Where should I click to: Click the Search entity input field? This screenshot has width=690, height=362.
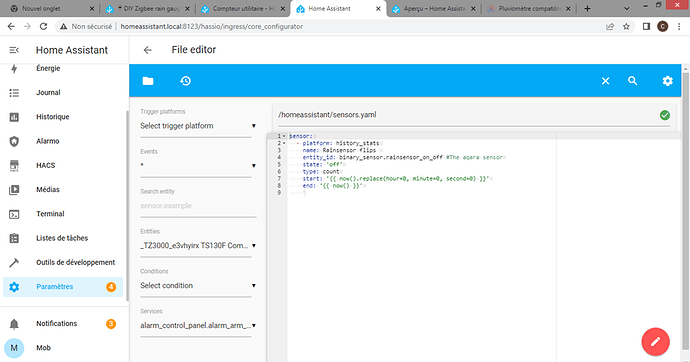click(198, 206)
